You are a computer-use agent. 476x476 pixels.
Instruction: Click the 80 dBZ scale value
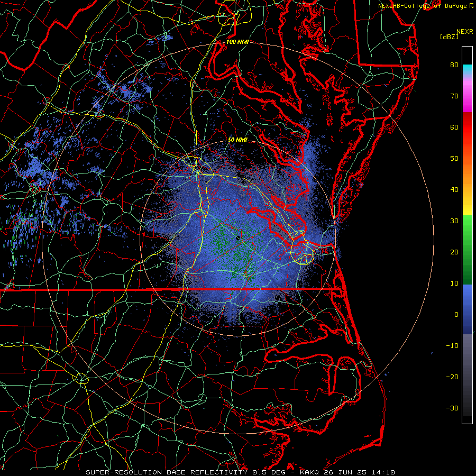click(x=454, y=65)
